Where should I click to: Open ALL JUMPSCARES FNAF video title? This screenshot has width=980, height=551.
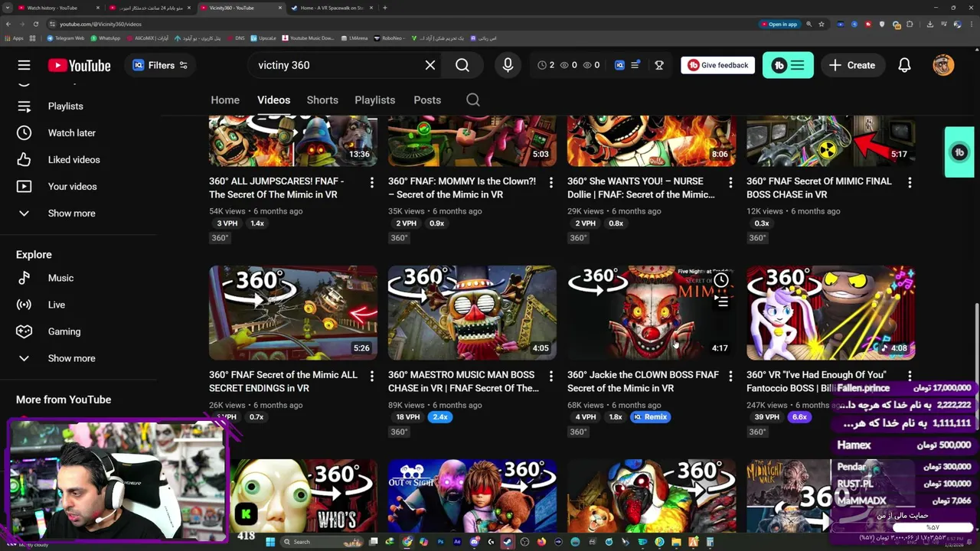[x=276, y=187]
